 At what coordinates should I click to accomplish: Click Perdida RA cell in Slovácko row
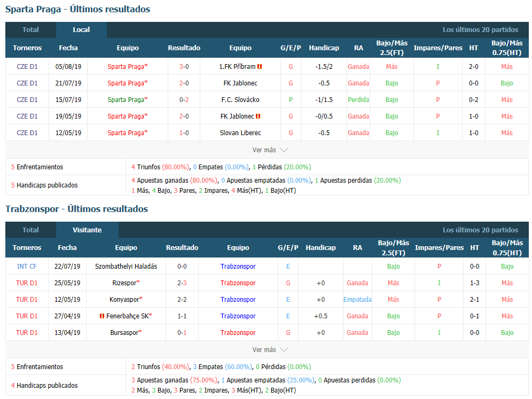pyautogui.click(x=358, y=100)
